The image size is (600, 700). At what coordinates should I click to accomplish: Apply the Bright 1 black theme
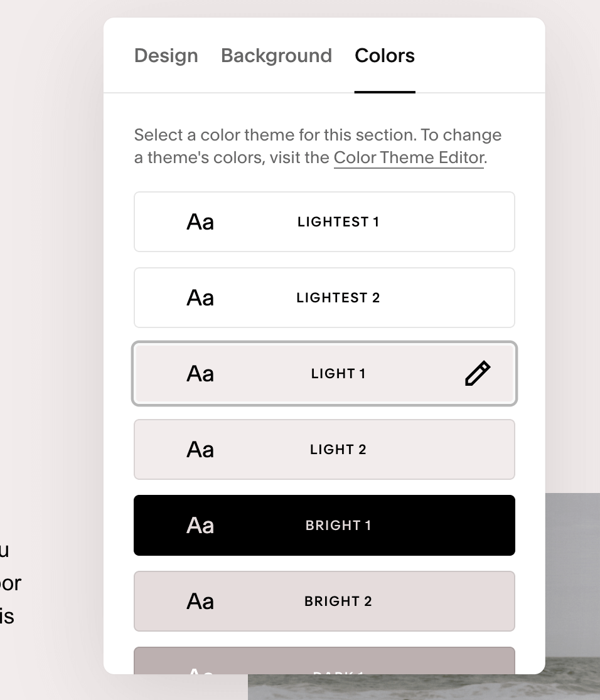point(324,526)
